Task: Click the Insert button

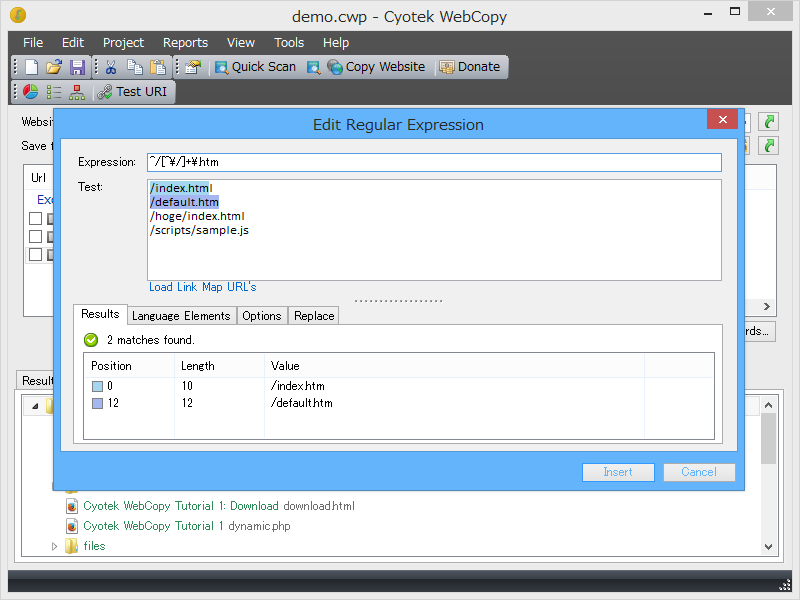Action: (618, 472)
